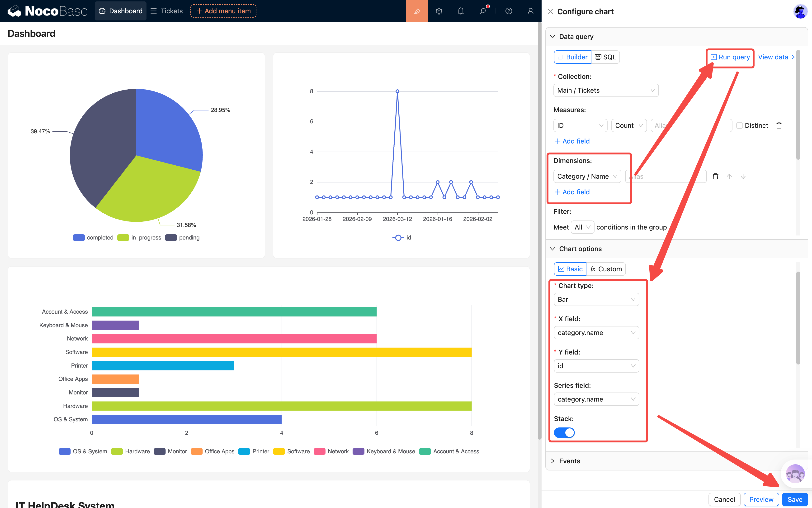Viewport: 812px width, 508px height.
Task: Delete the ID measure with trash icon
Action: point(779,125)
